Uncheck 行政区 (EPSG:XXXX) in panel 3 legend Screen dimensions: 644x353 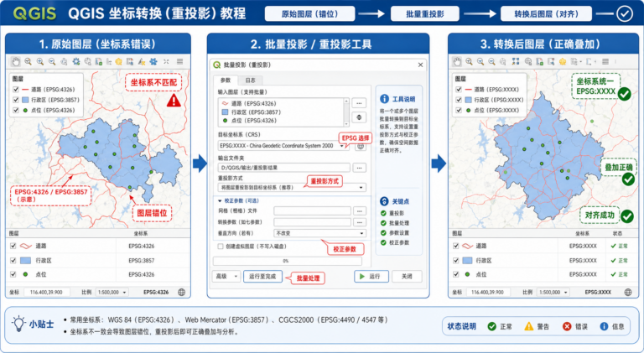tap(459, 100)
